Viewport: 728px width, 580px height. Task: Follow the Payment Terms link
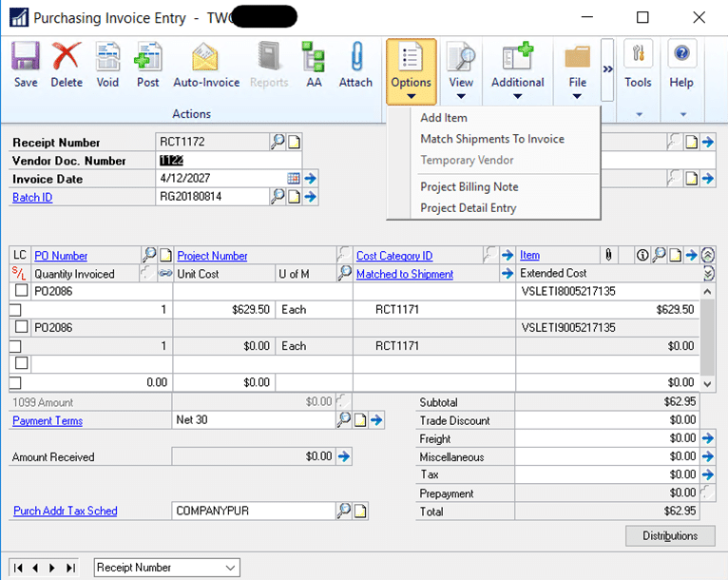[x=48, y=420]
